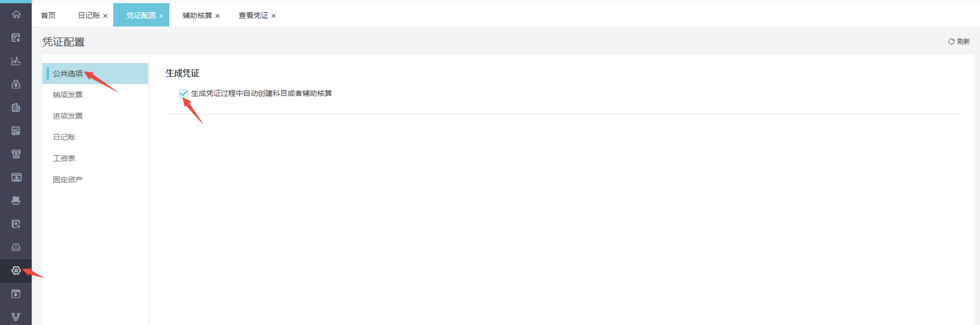Viewport: 980px width, 325px height.
Task: Switch to the 辅助核算 tab
Action: click(x=197, y=15)
